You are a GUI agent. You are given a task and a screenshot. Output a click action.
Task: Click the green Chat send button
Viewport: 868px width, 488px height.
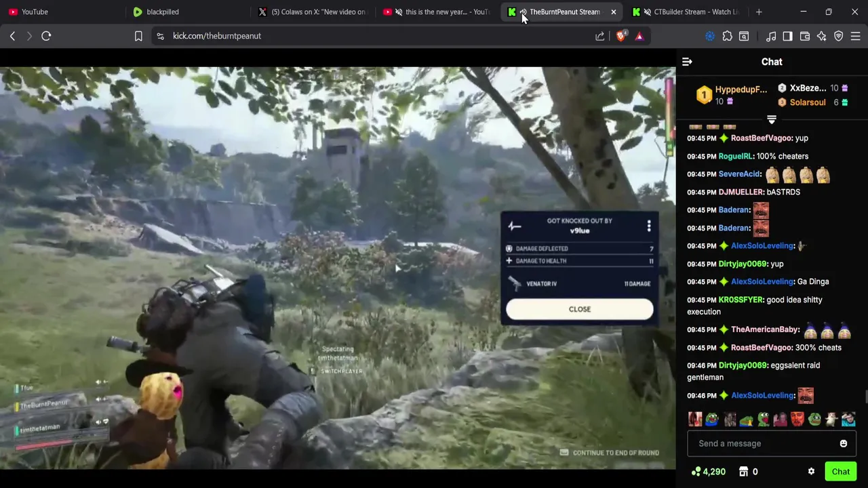coord(841,472)
